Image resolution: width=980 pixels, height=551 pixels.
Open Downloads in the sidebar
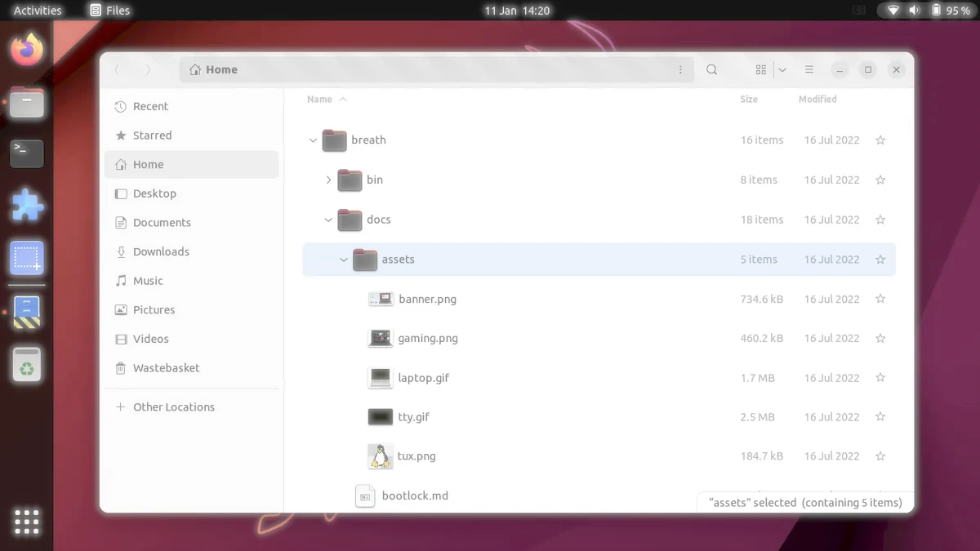click(x=192, y=251)
